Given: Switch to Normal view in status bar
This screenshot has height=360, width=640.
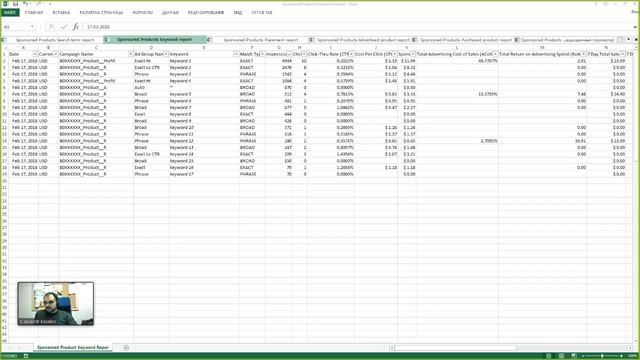Looking at the screenshot, I should pos(549,356).
